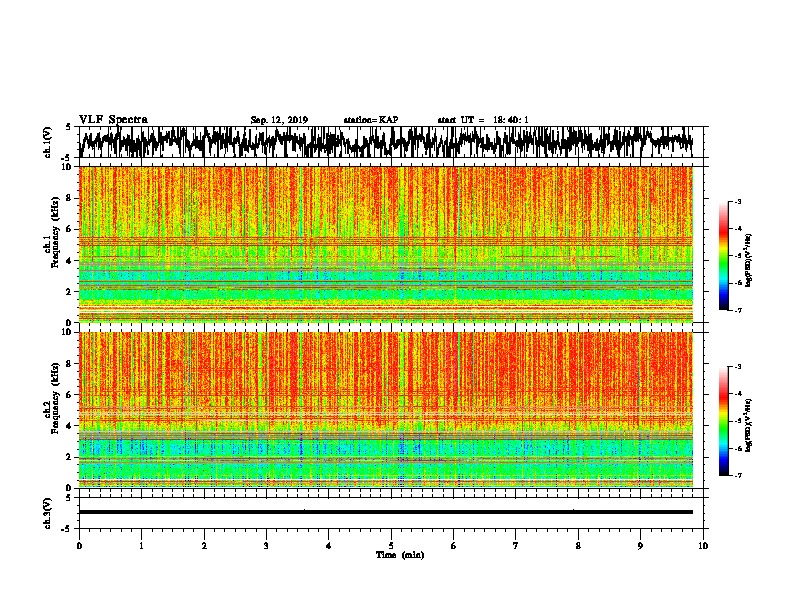Click the "ch.3(V)" axis label
This screenshot has height=612, width=792.
pyautogui.click(x=48, y=513)
